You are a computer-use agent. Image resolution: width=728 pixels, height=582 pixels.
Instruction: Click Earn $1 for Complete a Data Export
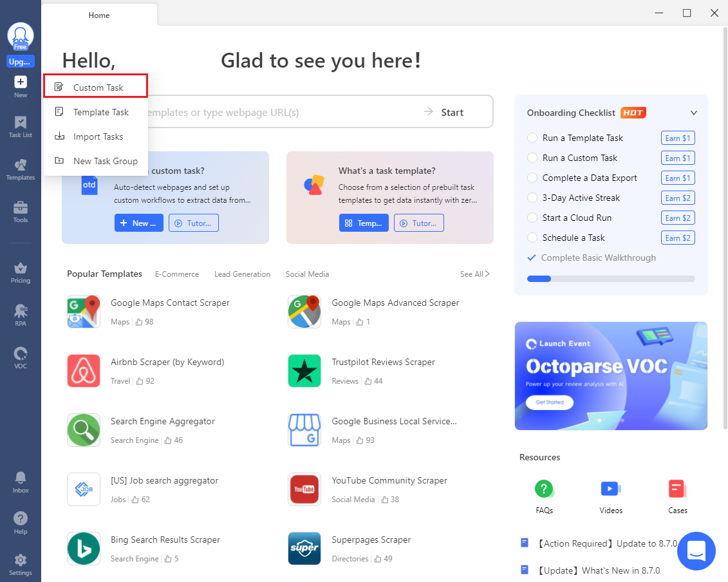pyautogui.click(x=678, y=178)
